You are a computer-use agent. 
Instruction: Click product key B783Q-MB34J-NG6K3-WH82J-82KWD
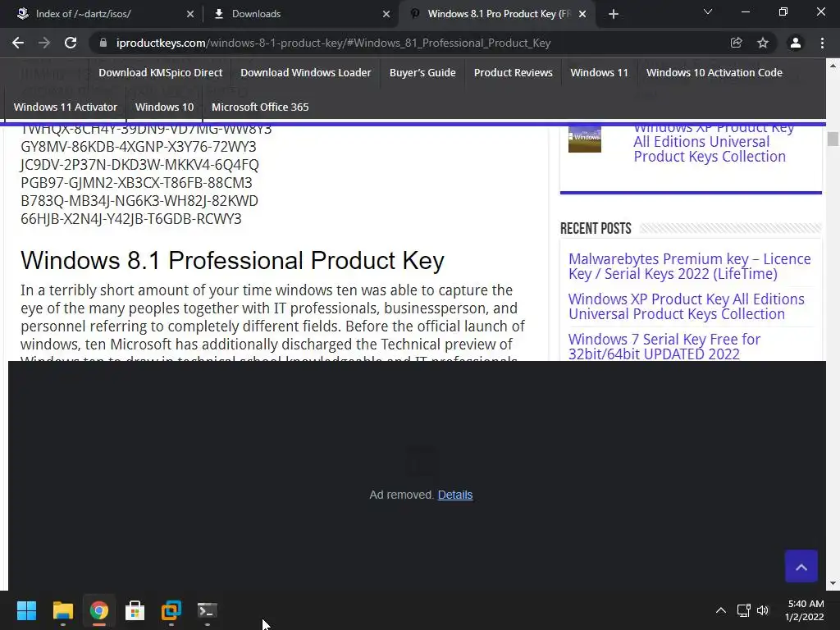[139, 201]
